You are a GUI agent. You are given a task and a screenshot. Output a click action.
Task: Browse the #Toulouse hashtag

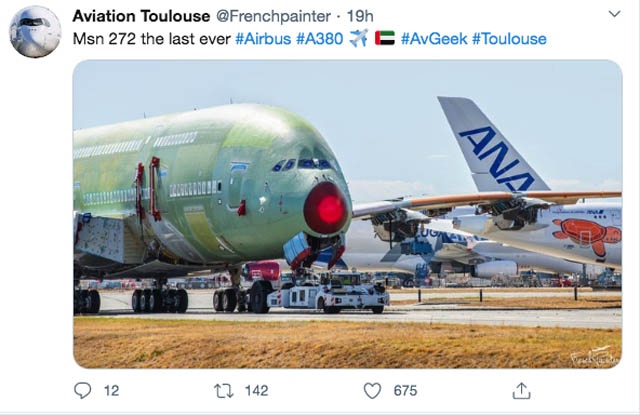point(509,39)
